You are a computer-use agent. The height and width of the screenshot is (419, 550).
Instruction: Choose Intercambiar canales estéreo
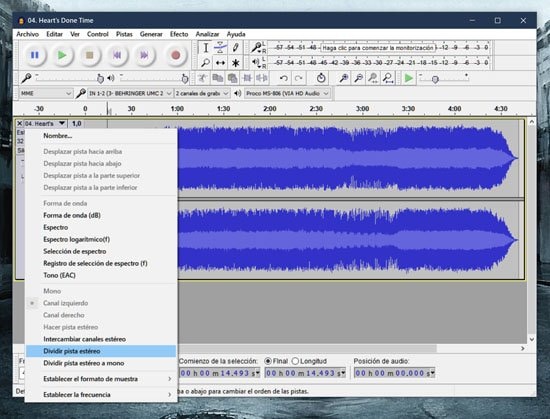pos(101,339)
